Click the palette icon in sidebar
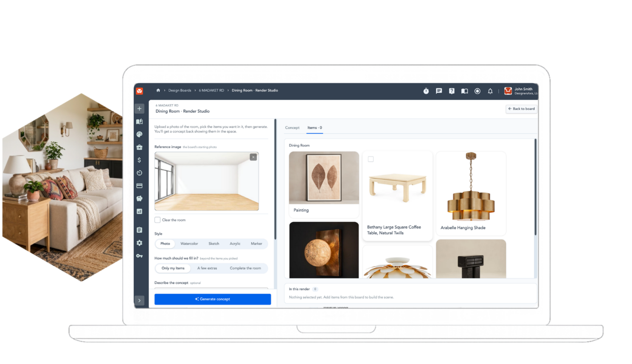Screen dimensions: 632x364 click(x=139, y=134)
